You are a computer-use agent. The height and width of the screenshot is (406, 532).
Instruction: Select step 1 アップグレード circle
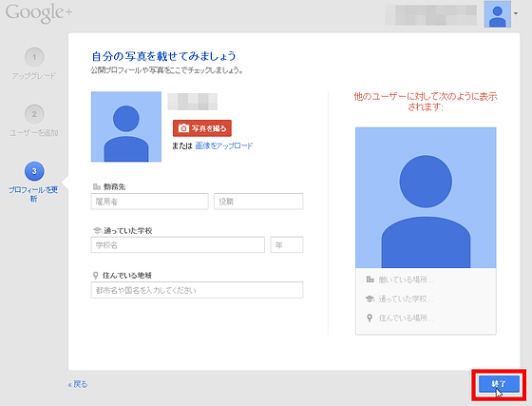pyautogui.click(x=34, y=57)
